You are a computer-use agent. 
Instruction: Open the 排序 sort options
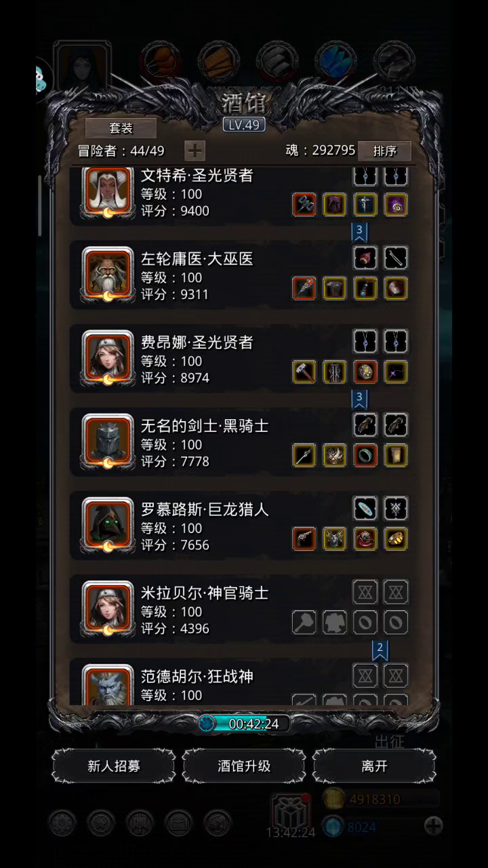(384, 151)
